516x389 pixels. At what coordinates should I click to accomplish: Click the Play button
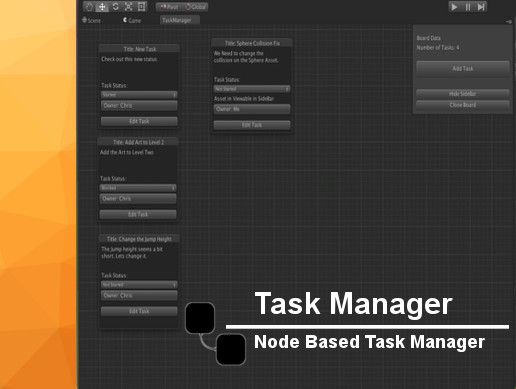click(454, 7)
